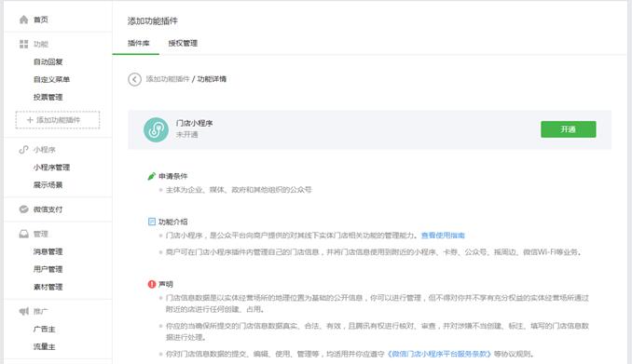Image resolution: width=632 pixels, height=364 pixels.
Task: Select 自动回复 in the sidebar
Action: (x=48, y=62)
